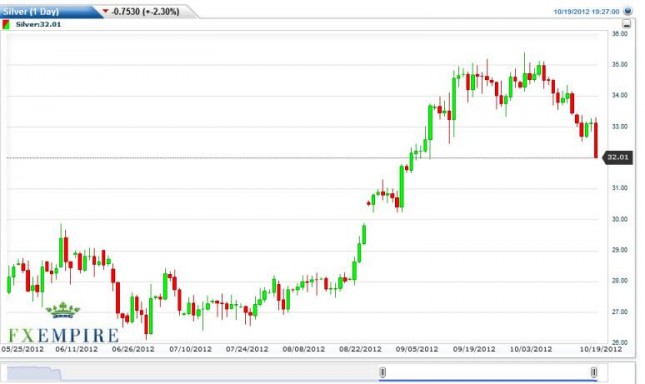The image size is (645, 384).
Task: Click the 10/19/2012 19:27:00 timestamp
Action: point(586,12)
